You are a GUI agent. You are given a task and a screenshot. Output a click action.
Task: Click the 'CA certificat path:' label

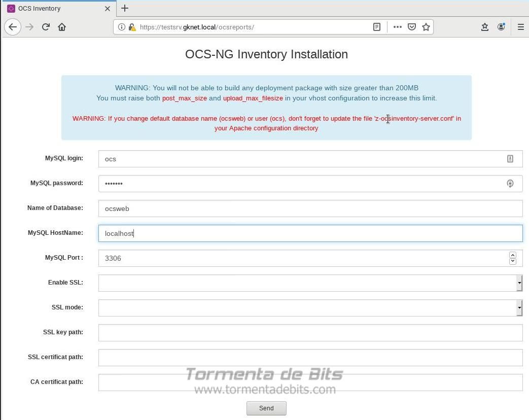(x=57, y=382)
